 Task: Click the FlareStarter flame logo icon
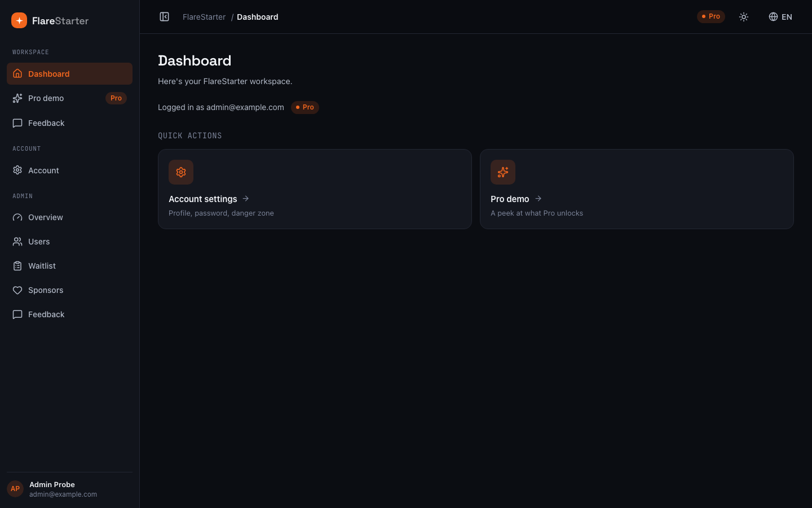click(x=19, y=20)
